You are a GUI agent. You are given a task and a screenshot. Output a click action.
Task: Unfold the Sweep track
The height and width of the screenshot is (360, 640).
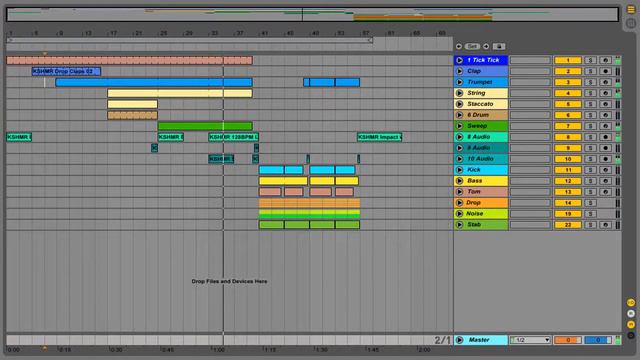pyautogui.click(x=459, y=126)
